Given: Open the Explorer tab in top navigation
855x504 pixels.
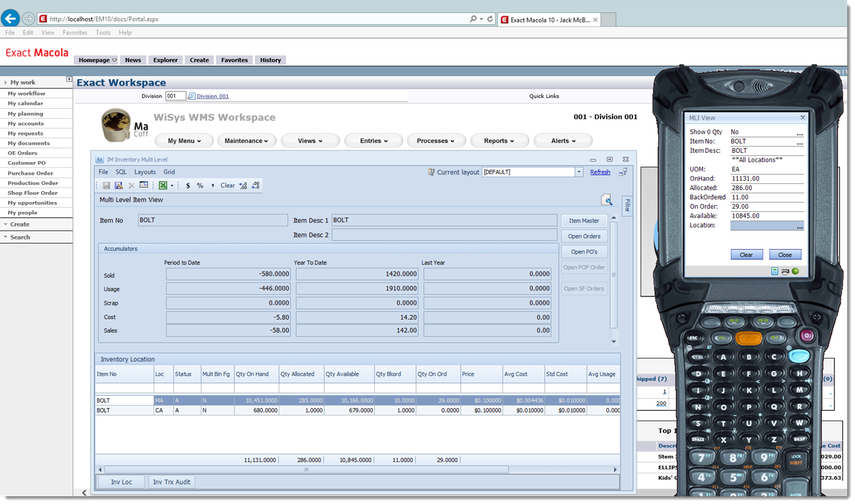Looking at the screenshot, I should click(165, 60).
